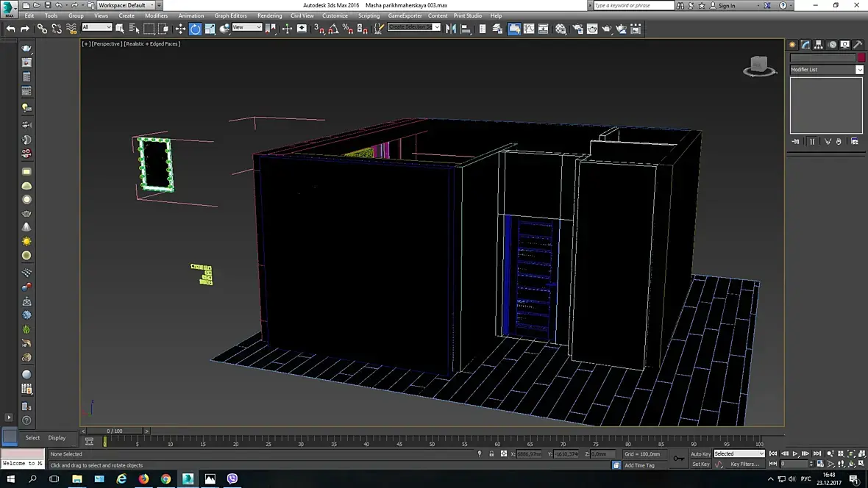Toggle Angle Snap in main toolbar
Viewport: 868px width, 488px height.
click(333, 29)
